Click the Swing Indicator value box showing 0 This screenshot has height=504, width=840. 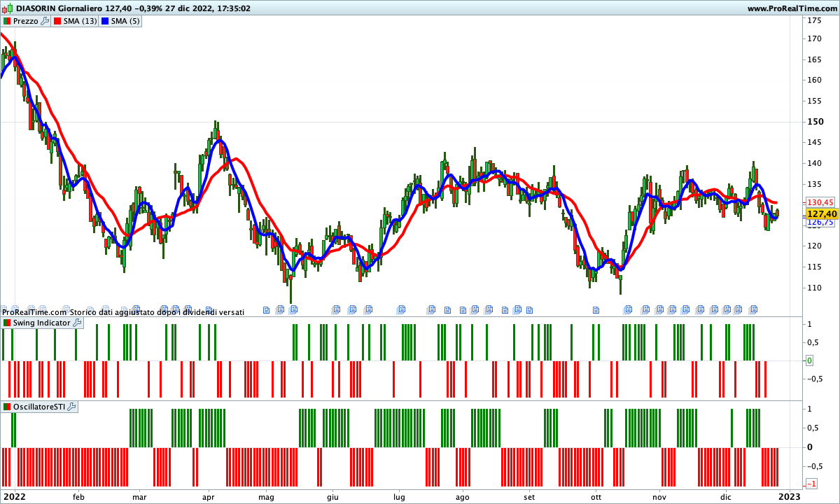(810, 360)
